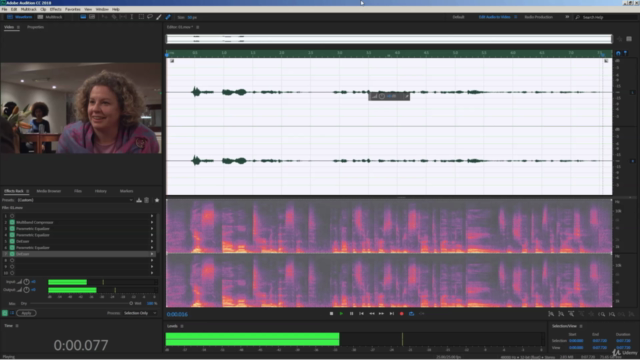Rewind the audio

tap(371, 313)
